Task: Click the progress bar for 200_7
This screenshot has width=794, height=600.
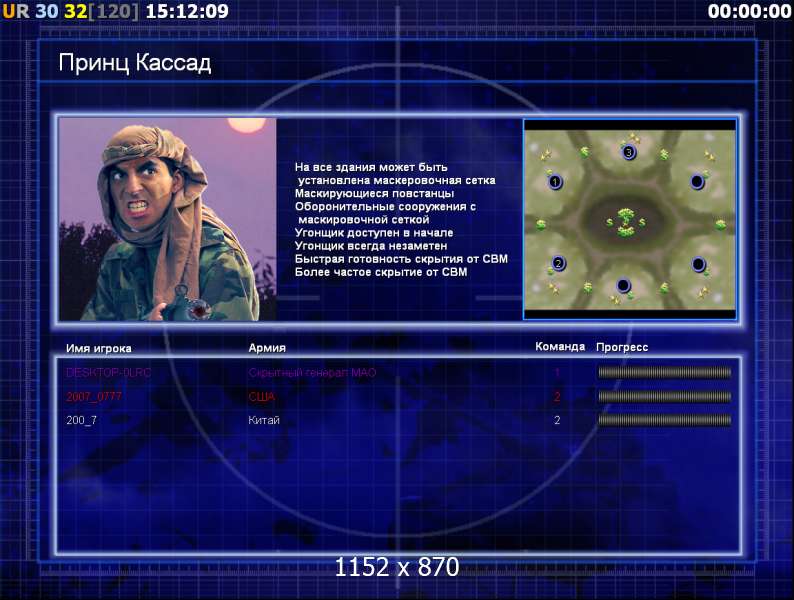Action: (x=664, y=420)
